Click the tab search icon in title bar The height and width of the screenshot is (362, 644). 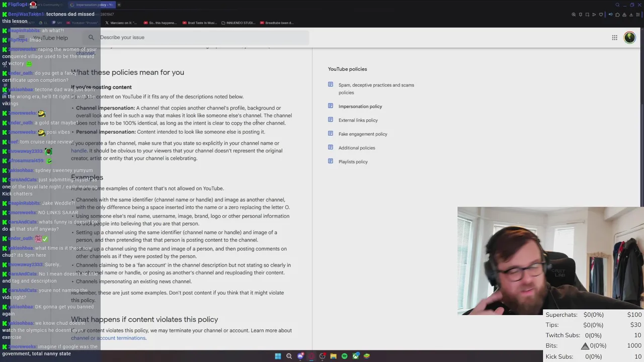pyautogui.click(x=617, y=5)
